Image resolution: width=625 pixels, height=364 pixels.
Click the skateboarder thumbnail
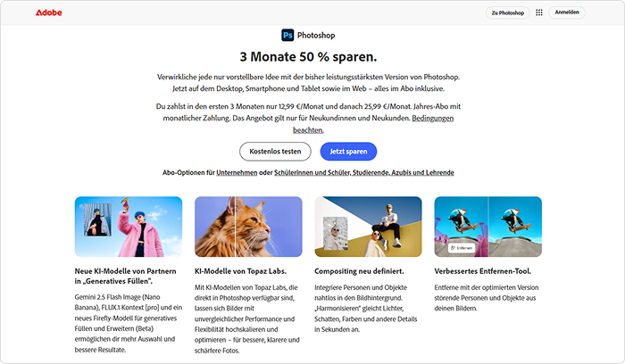click(487, 227)
